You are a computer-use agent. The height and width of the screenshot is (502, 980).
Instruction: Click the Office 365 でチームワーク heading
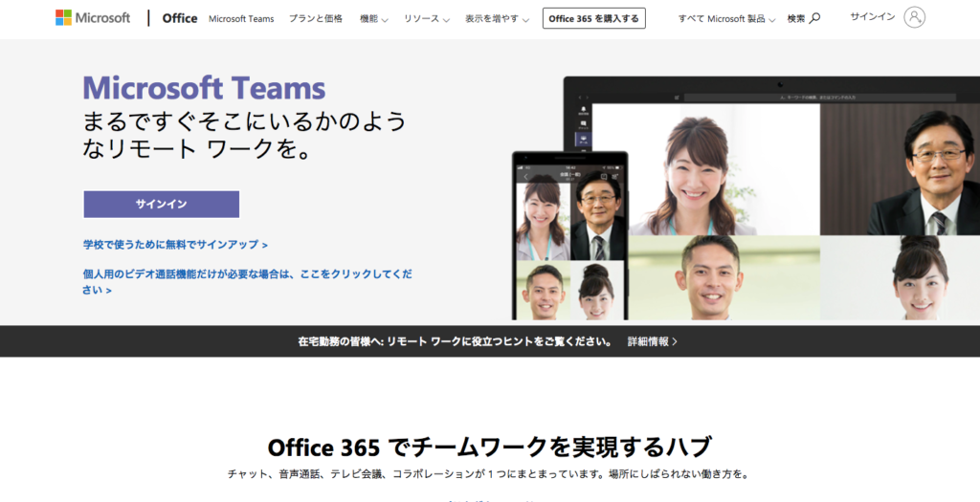tap(489, 447)
